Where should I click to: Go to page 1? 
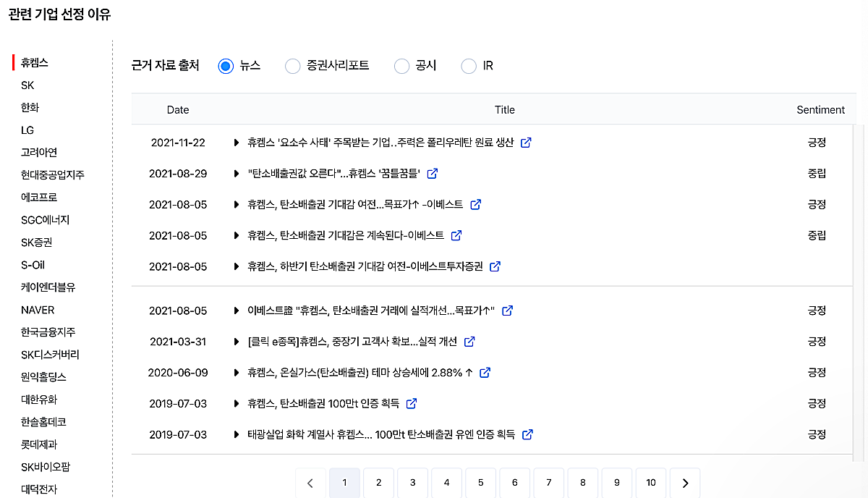click(344, 483)
